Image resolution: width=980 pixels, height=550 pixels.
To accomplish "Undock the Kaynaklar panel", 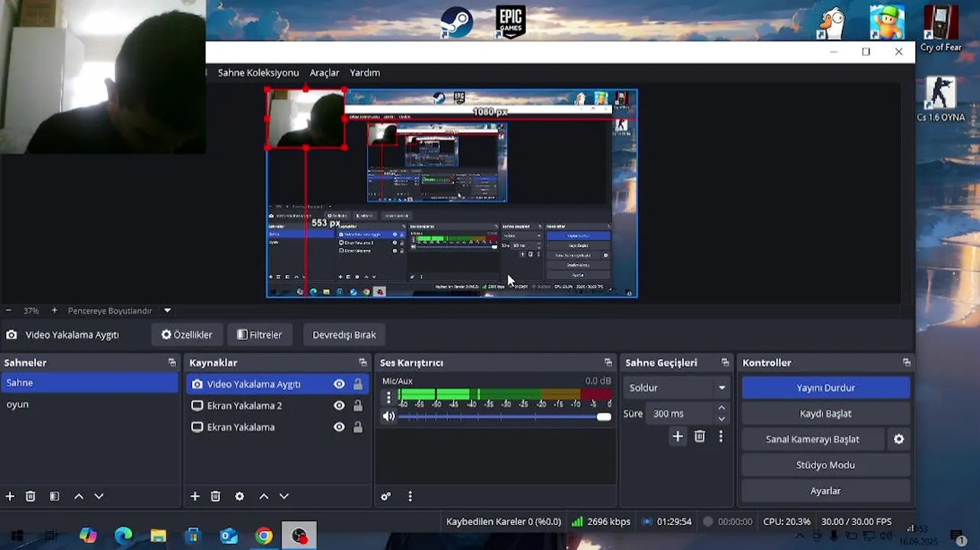I will point(363,363).
